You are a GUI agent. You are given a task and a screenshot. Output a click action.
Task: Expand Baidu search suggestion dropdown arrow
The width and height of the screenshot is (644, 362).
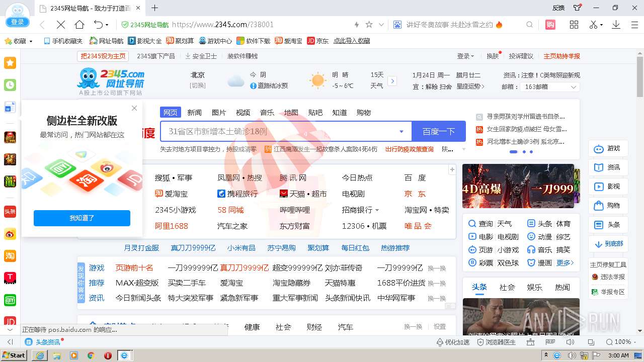pos(401,132)
